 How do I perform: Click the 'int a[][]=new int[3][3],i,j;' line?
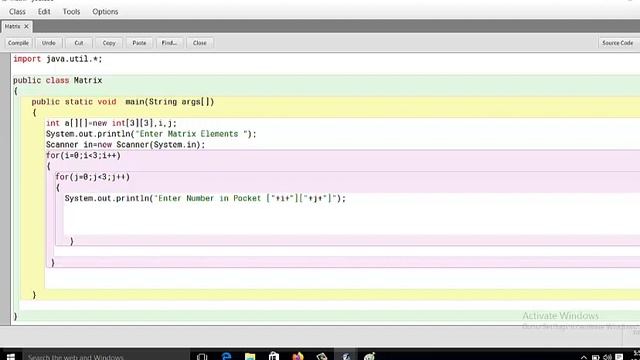pos(111,123)
